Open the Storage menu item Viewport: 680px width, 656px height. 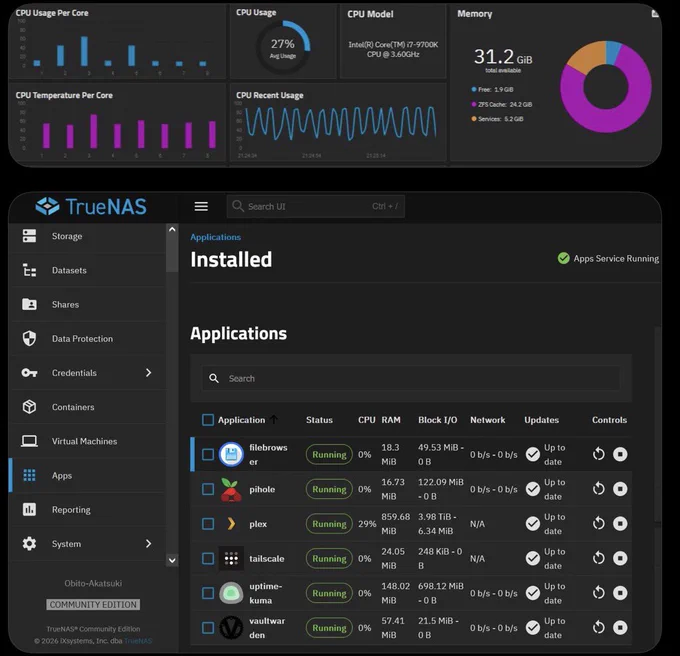[x=88, y=236]
